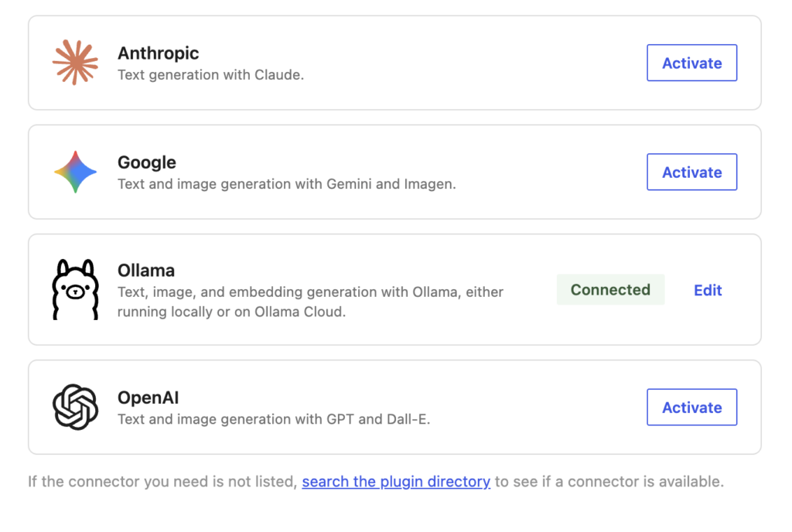This screenshot has width=792, height=532.
Task: Click the OpenAI knot logo icon
Action: [x=75, y=407]
